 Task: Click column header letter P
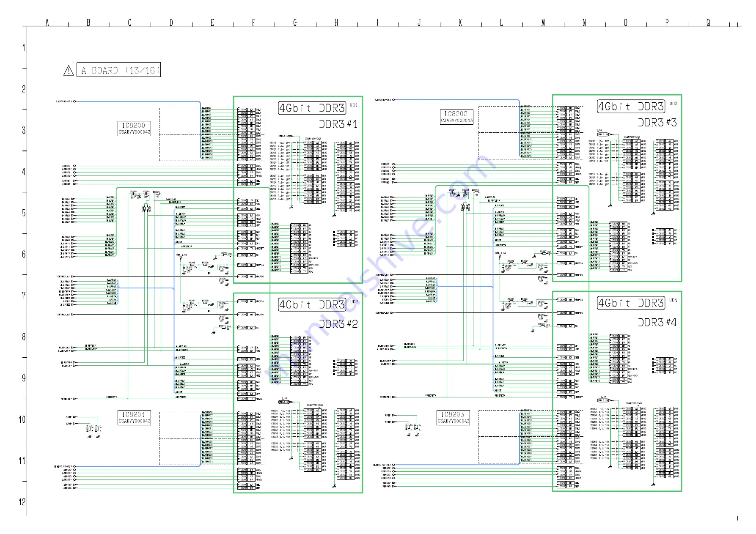click(667, 23)
